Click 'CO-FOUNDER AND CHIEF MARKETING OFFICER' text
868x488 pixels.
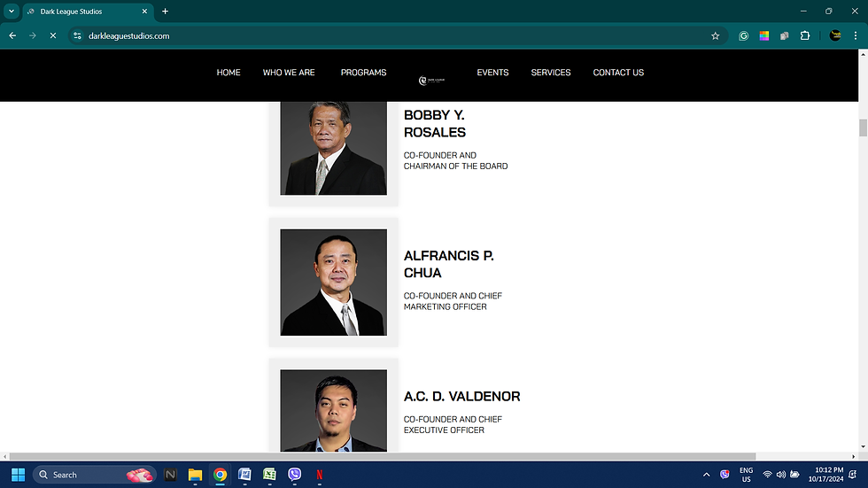453,301
